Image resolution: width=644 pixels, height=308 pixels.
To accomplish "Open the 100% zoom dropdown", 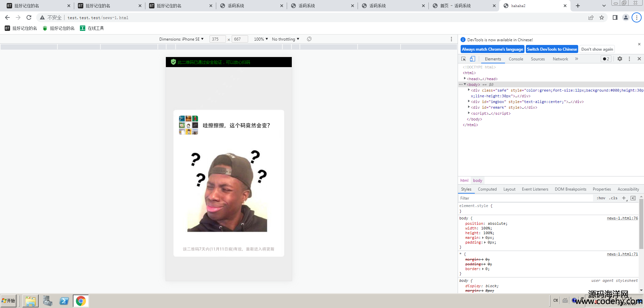I will 261,39.
